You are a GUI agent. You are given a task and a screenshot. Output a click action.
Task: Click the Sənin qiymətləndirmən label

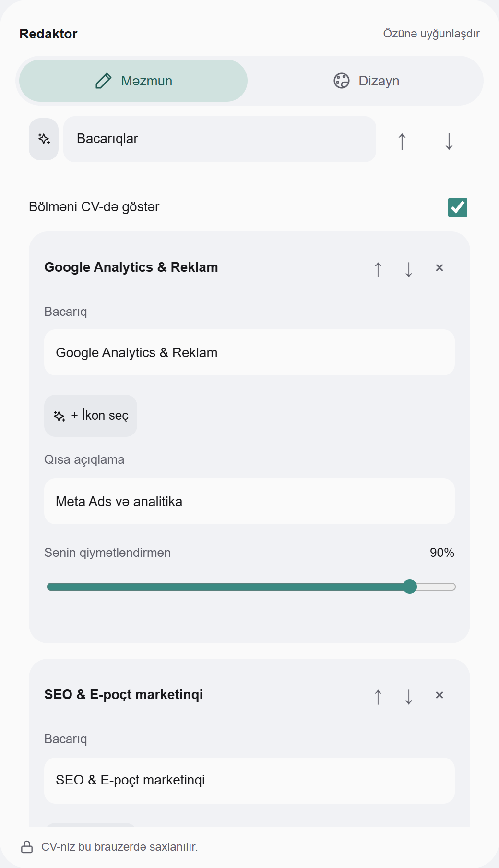pyautogui.click(x=107, y=553)
